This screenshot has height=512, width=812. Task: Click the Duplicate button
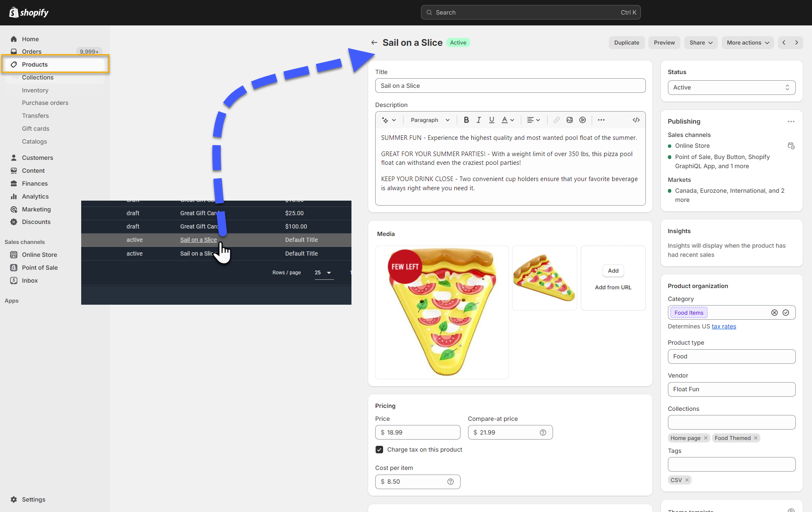pos(626,42)
